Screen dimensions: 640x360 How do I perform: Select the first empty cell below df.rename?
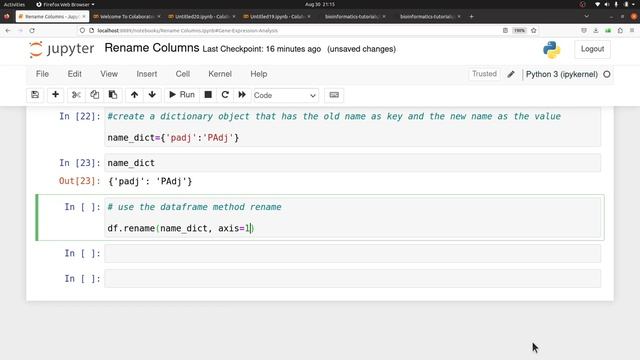coord(353,253)
